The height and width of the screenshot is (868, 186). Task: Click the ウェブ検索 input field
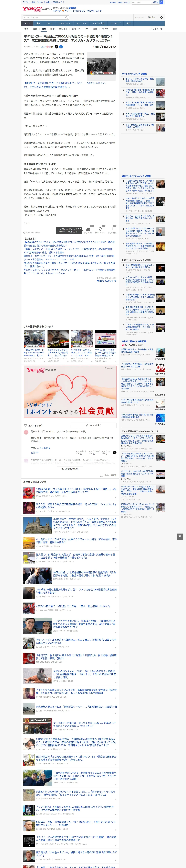point(141,2)
